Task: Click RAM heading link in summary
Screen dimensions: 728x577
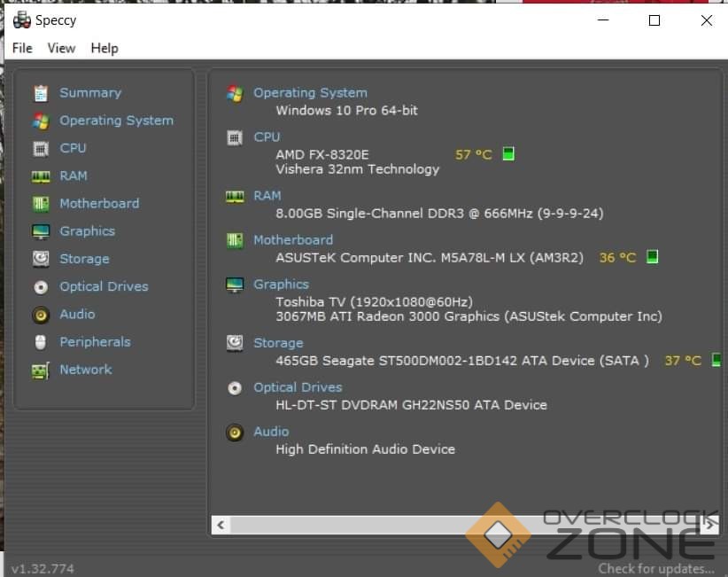Action: [267, 196]
